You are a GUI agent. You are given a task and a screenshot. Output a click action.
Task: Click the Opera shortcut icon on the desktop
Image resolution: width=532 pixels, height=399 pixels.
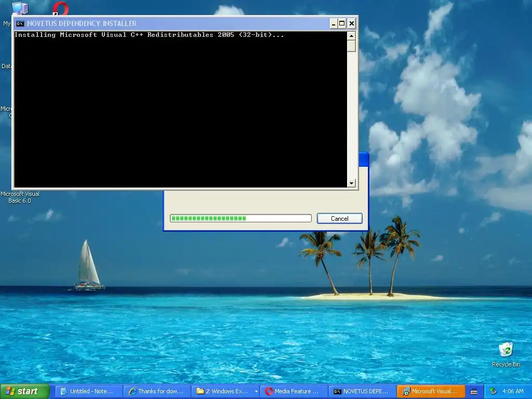coord(60,8)
